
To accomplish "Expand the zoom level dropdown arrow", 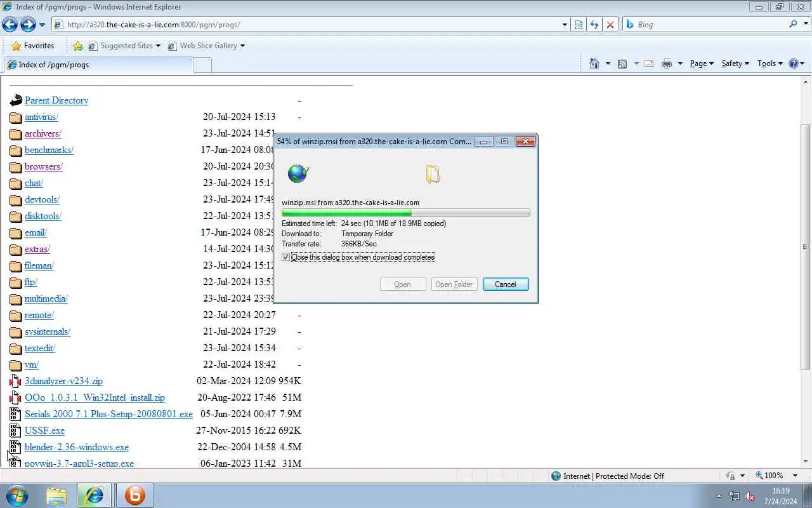I will point(795,476).
